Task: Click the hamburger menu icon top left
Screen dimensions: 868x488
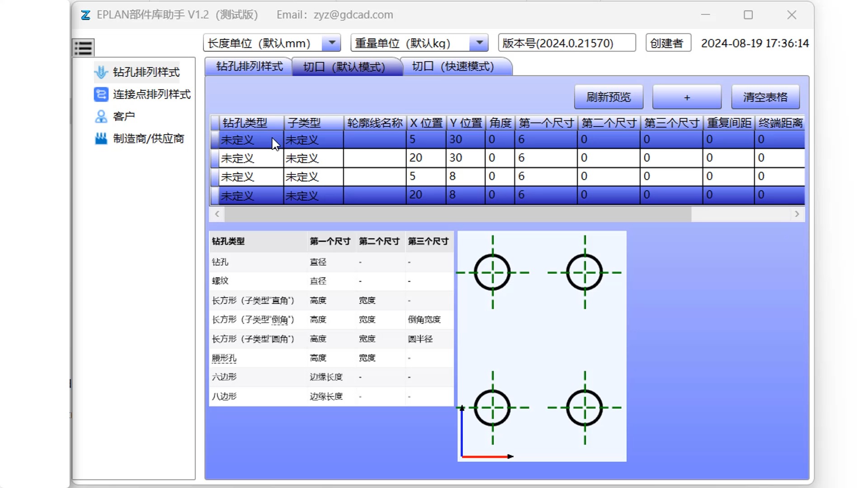Action: click(83, 47)
